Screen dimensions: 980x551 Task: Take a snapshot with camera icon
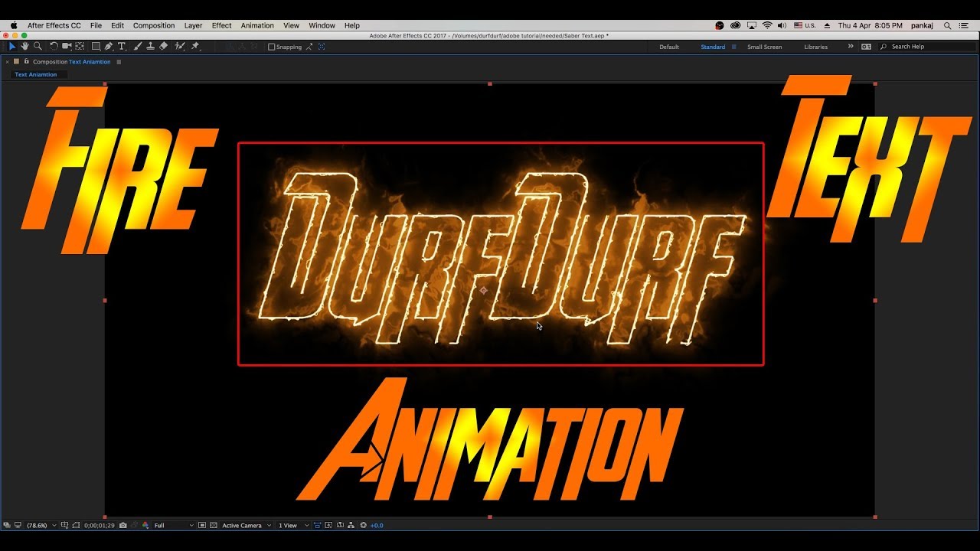coord(123,525)
